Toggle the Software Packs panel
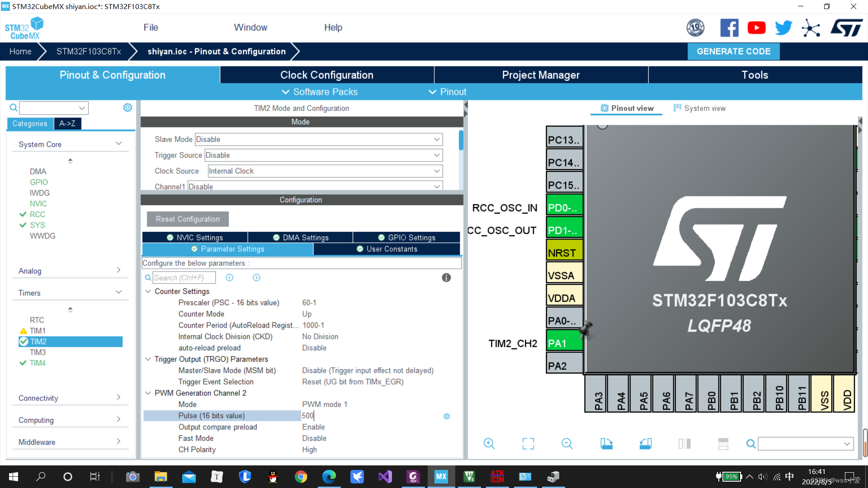 (319, 92)
